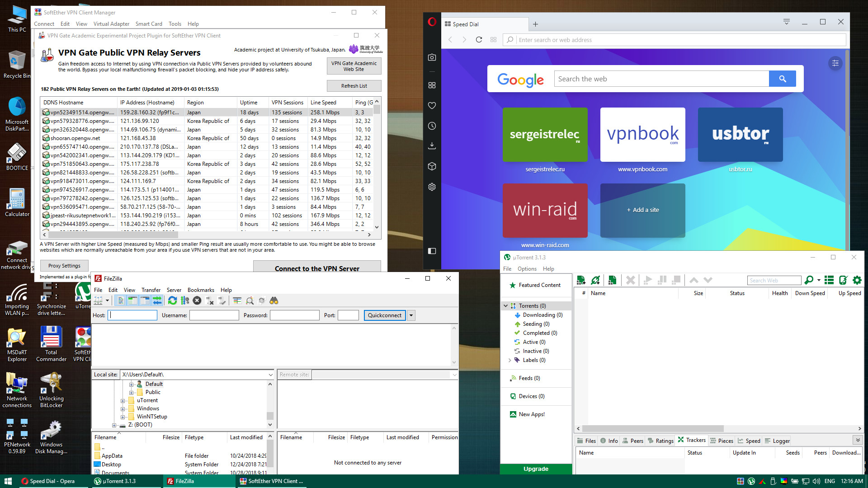
Task: Refresh the file listing in FileZilla
Action: (x=172, y=300)
